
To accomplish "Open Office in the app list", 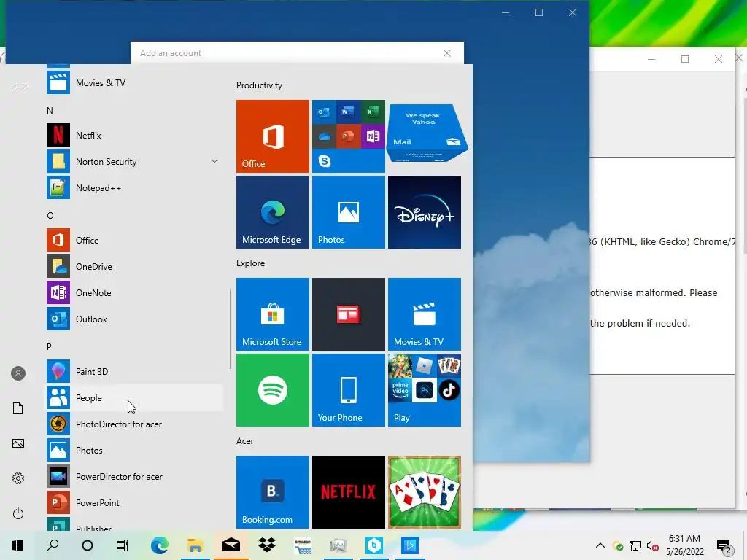I will pyautogui.click(x=134, y=240).
